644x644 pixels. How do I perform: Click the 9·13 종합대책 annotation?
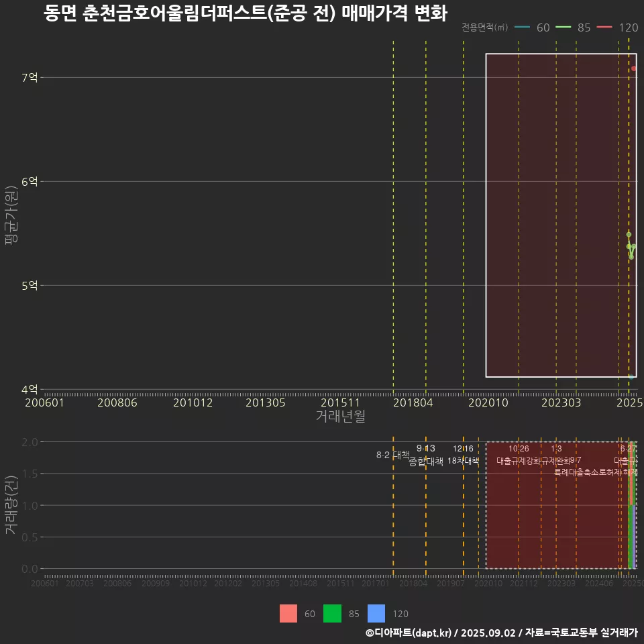click(426, 455)
